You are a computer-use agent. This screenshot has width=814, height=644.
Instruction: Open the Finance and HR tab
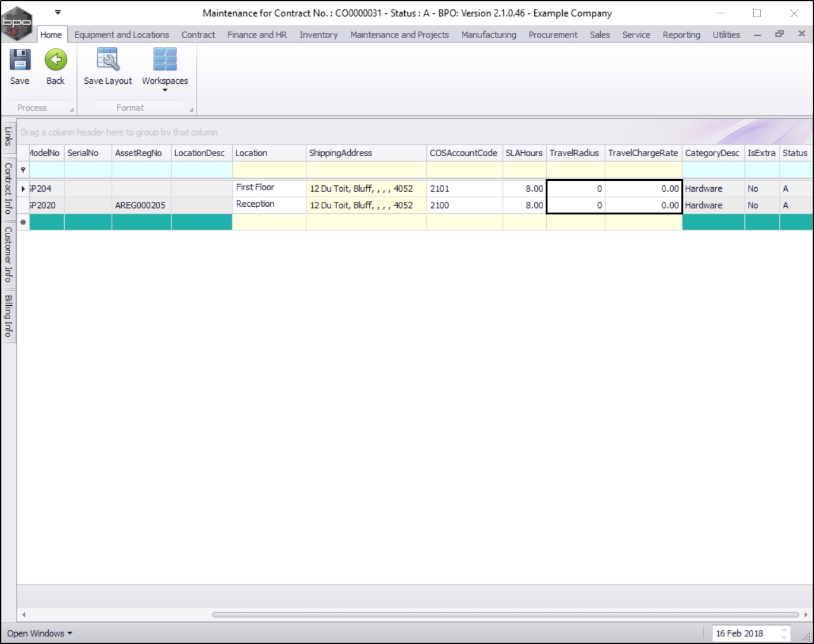tap(258, 35)
